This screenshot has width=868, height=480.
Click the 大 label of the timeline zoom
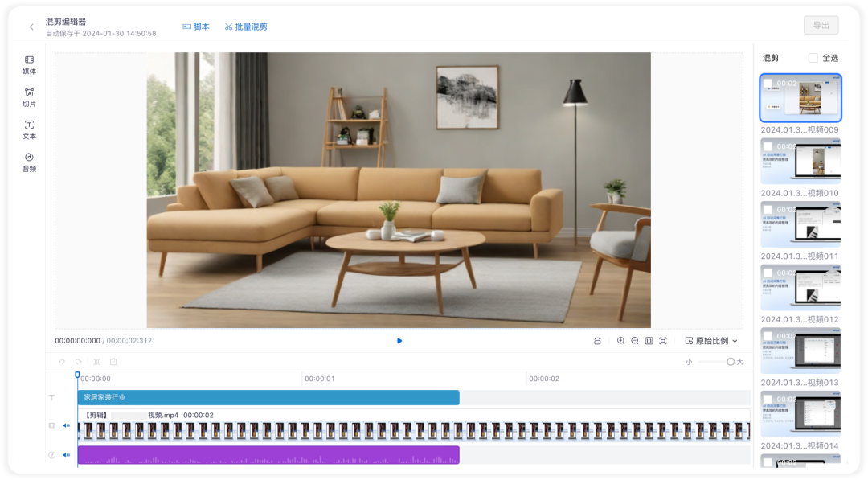(x=740, y=362)
